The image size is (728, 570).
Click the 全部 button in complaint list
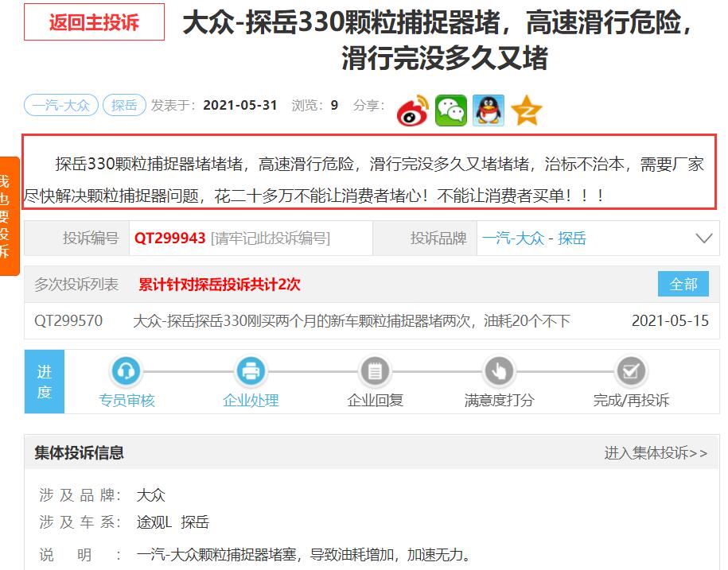click(x=683, y=284)
